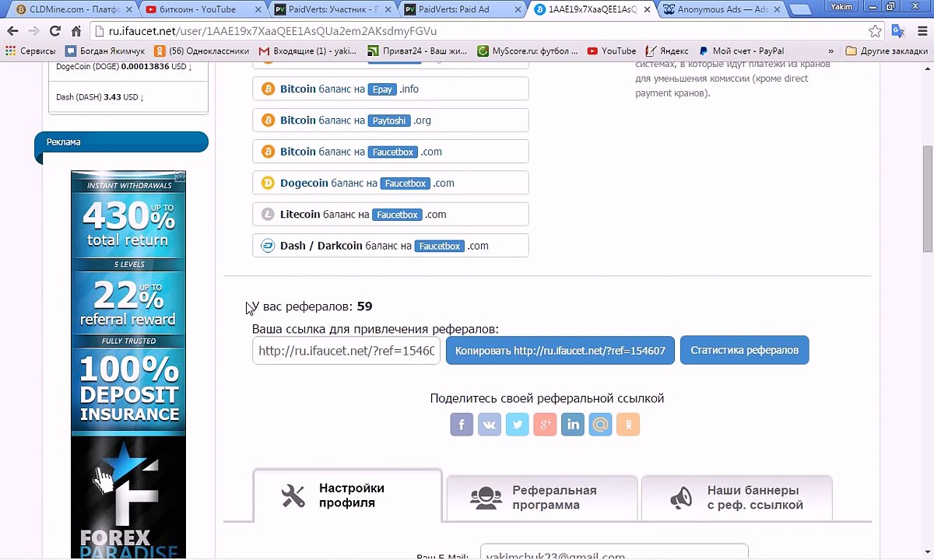Click the page vertical scrollbar thumb
The image size is (934, 560).
coord(927,198)
